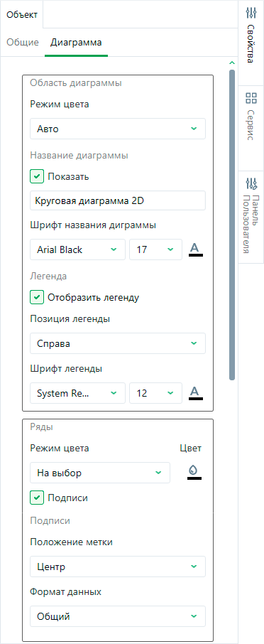Open Формат данных dropdown Общий
This screenshot has width=264, height=644.
point(118,616)
